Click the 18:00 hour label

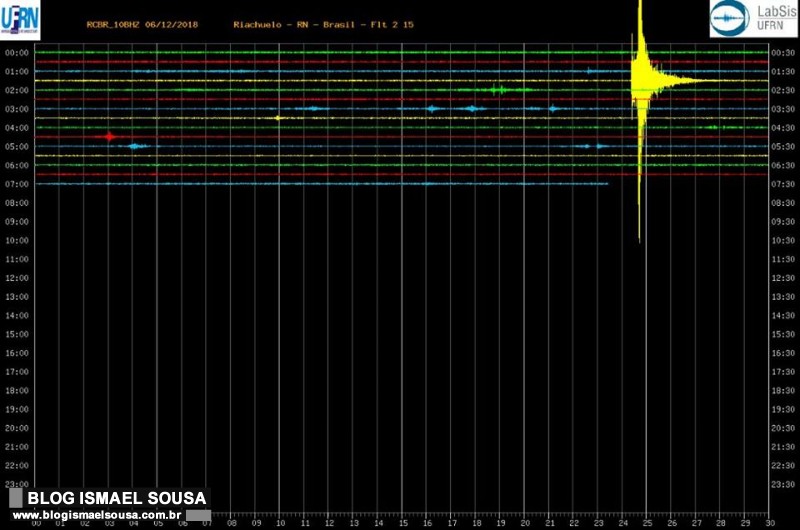coord(17,391)
